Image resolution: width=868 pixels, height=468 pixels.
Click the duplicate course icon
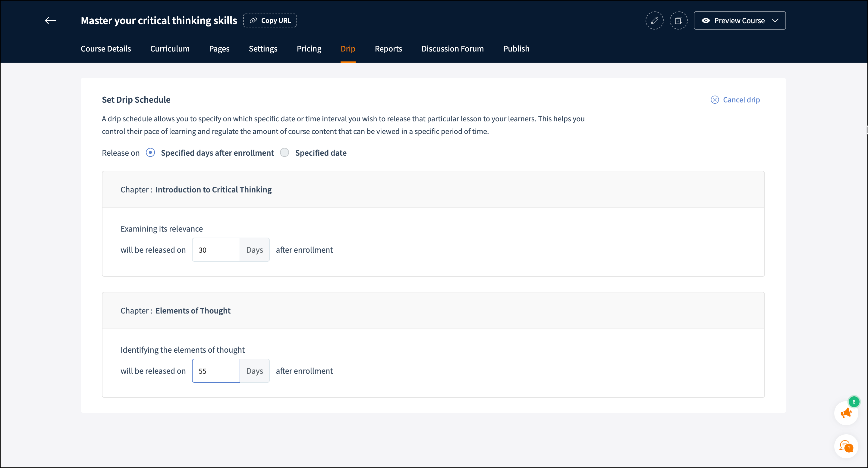[x=678, y=20]
